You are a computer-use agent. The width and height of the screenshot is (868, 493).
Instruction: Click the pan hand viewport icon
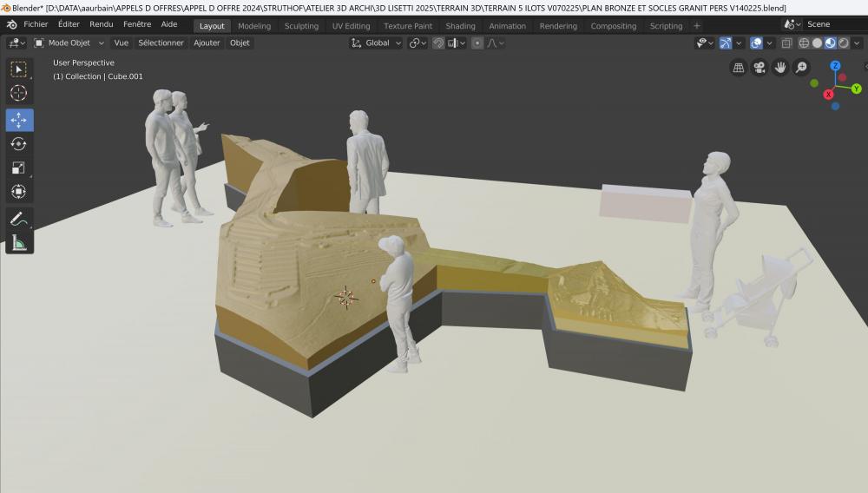[780, 68]
